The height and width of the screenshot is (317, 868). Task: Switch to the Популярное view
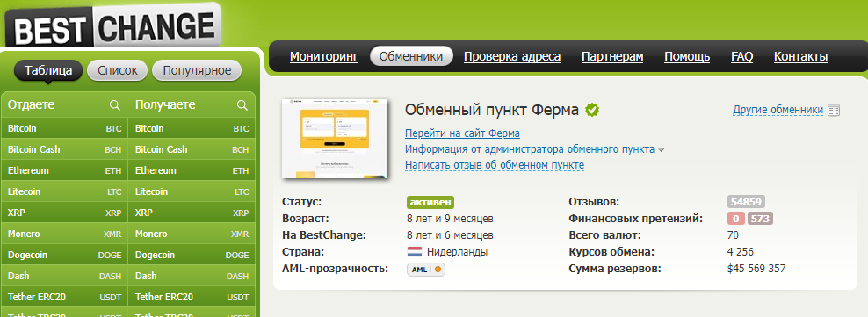coord(197,70)
